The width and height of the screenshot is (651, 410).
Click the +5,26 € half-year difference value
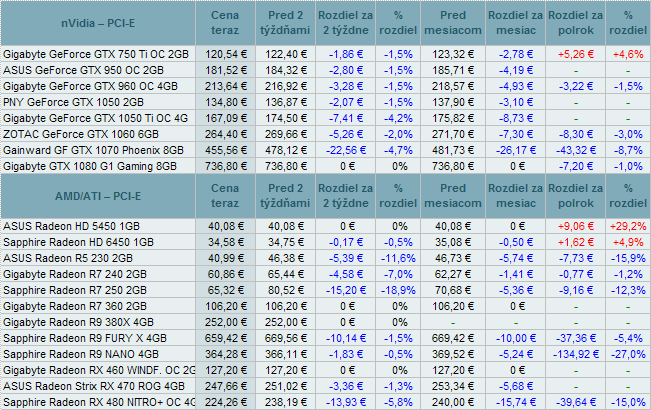(x=576, y=54)
